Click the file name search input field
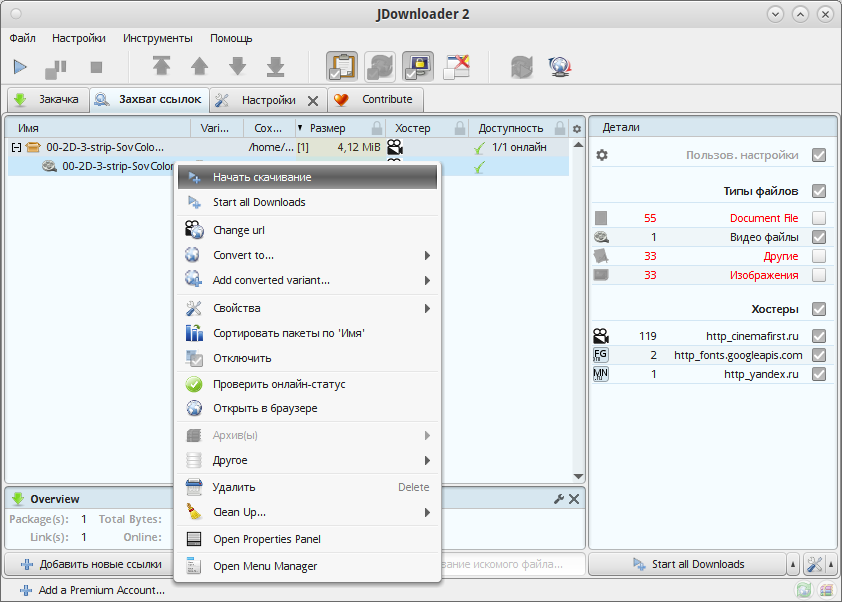 (513, 564)
